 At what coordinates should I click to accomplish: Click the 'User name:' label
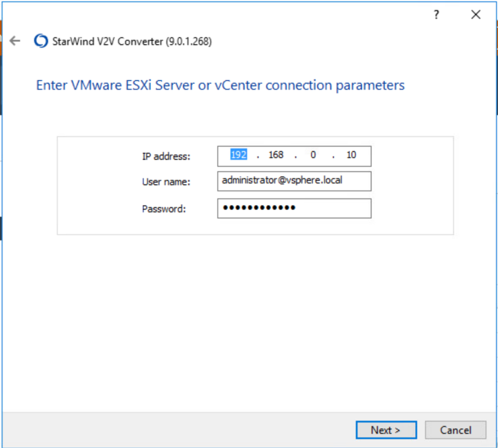tap(166, 182)
